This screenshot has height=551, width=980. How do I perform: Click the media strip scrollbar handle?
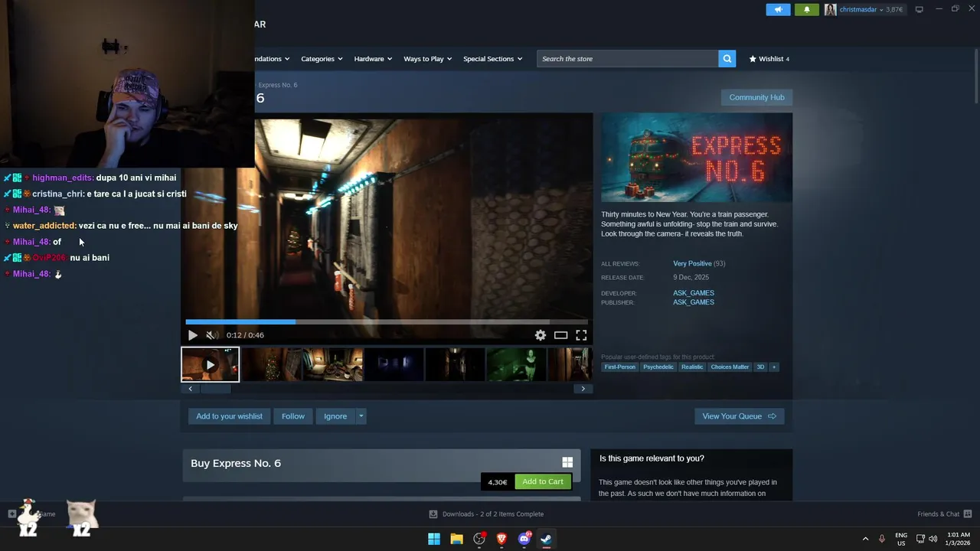coord(215,389)
